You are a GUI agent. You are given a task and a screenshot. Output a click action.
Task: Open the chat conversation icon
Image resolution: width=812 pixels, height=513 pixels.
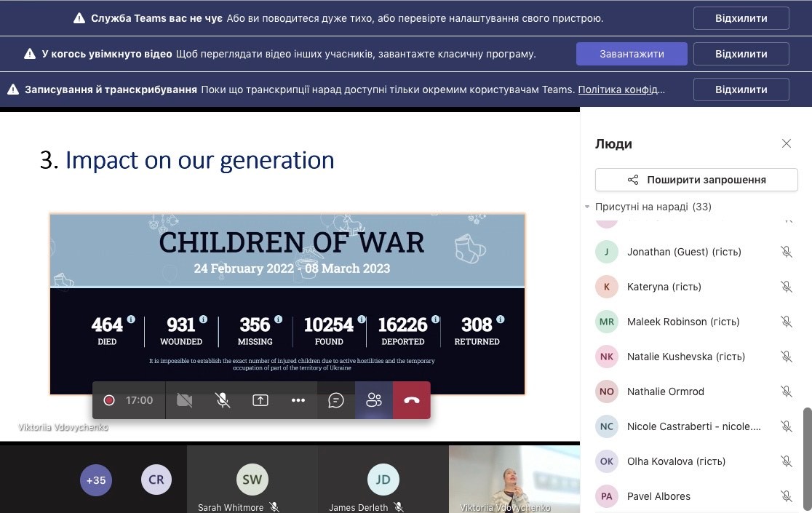[x=335, y=400]
